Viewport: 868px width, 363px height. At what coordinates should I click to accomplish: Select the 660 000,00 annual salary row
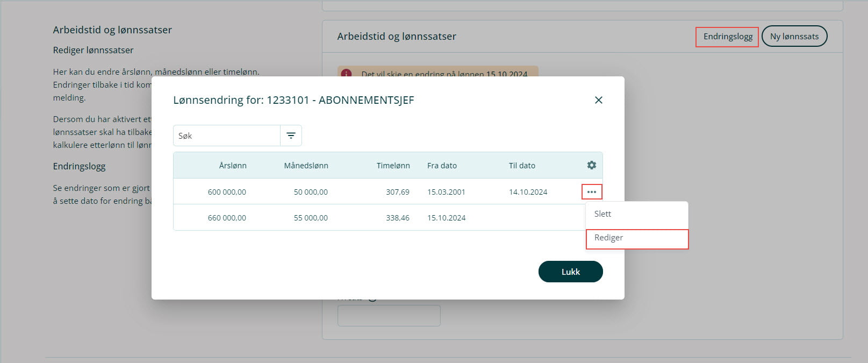pyautogui.click(x=227, y=218)
